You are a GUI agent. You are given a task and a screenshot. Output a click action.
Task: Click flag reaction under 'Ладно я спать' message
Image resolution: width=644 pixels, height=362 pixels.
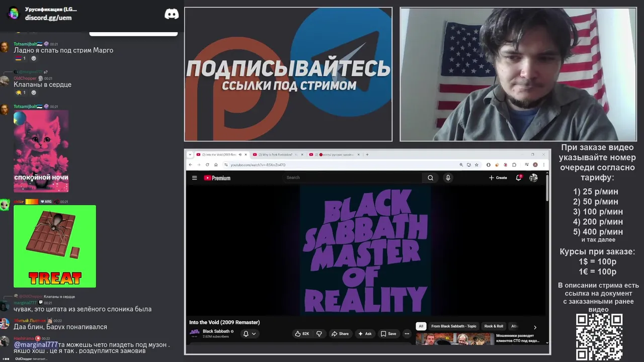tap(20, 58)
